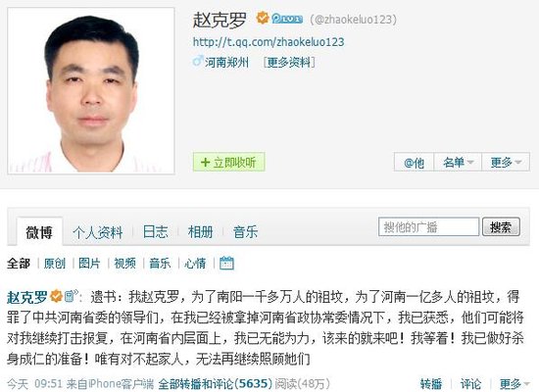539x392 pixels.
Task: Expand the 更多 dropdown in profile header
Action: pyautogui.click(x=506, y=162)
